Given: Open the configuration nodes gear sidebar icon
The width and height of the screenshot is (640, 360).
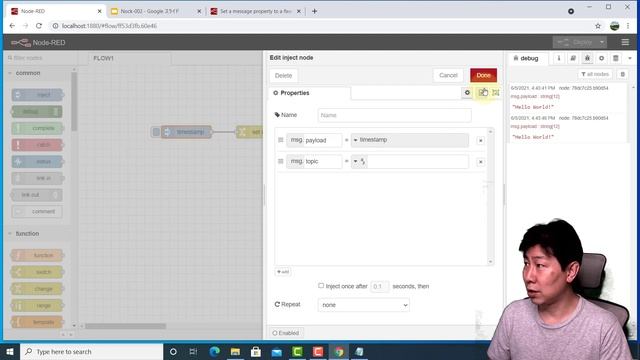Looking at the screenshot, I should pyautogui.click(x=602, y=58).
